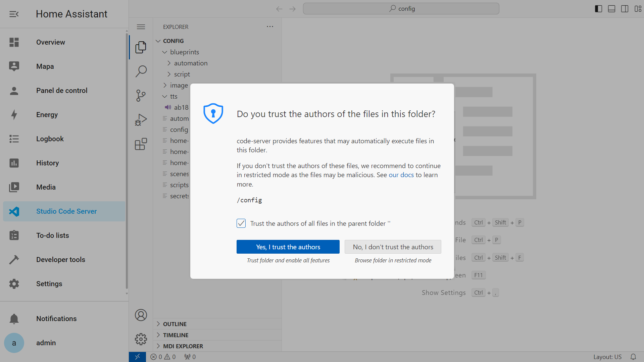Expand the MDI EXPLORER section
Image resolution: width=644 pixels, height=362 pixels.
217,346
